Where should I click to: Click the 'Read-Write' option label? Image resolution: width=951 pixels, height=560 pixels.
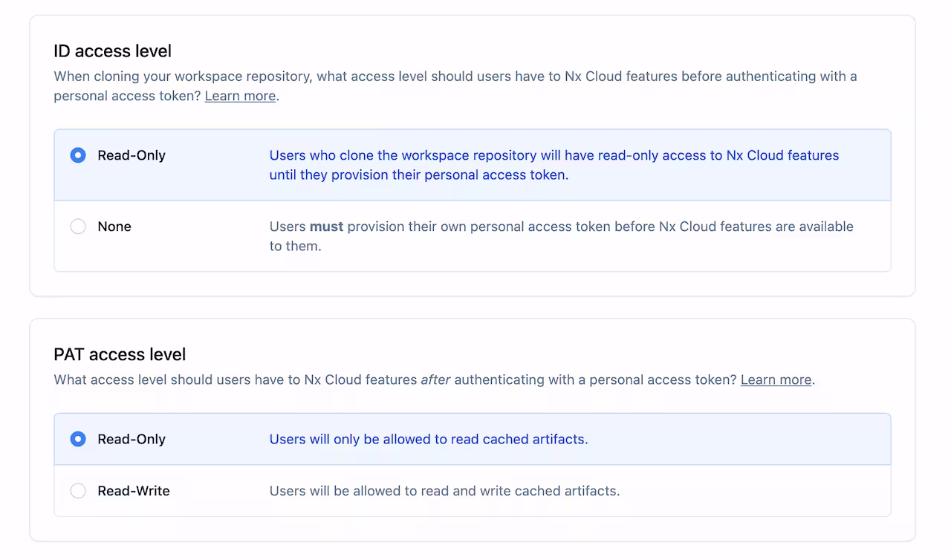(134, 491)
